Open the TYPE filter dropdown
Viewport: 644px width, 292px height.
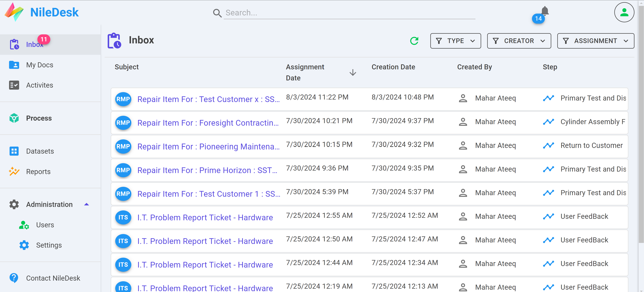coord(455,41)
